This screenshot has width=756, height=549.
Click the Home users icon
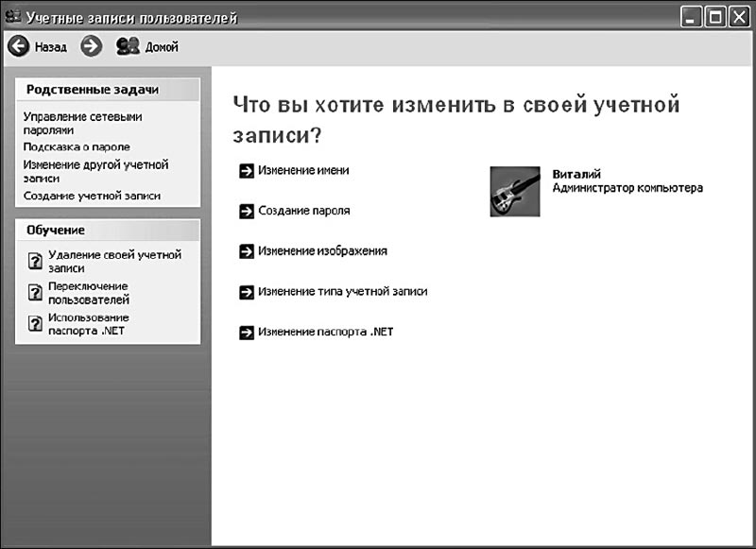[128, 46]
